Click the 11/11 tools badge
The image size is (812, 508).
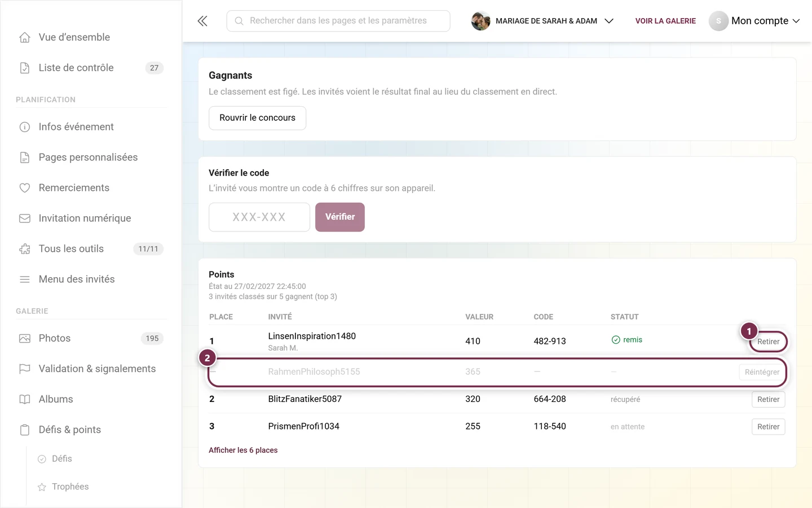[x=148, y=249]
